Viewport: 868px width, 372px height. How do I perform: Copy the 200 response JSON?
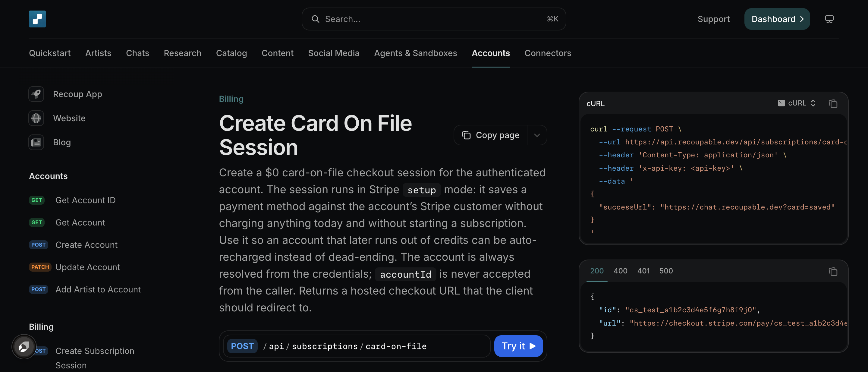tap(833, 271)
